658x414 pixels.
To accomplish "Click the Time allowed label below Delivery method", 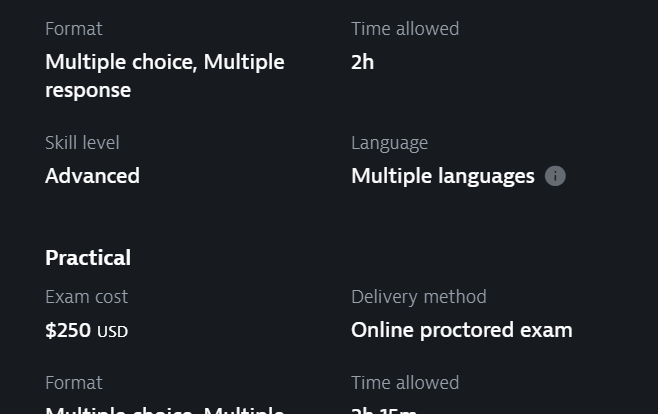I will pos(405,383).
